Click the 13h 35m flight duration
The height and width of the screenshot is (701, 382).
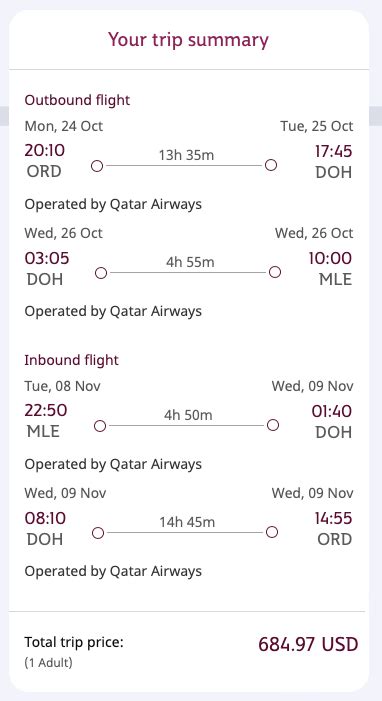click(x=186, y=155)
